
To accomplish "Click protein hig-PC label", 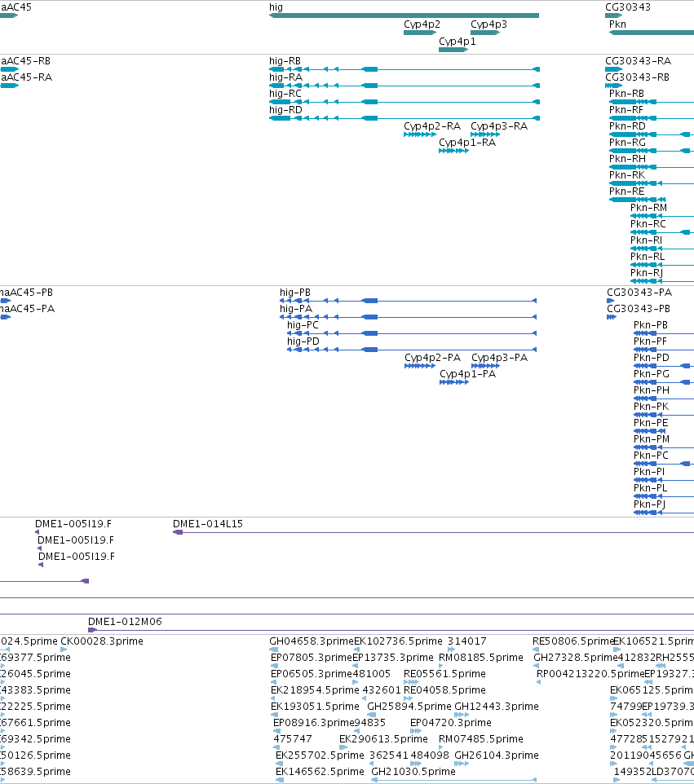I will point(303,325).
